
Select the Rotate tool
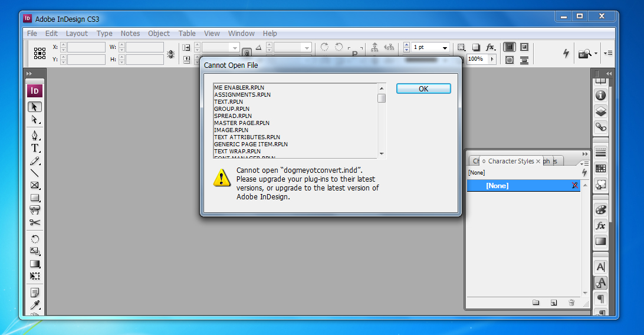tap(34, 239)
